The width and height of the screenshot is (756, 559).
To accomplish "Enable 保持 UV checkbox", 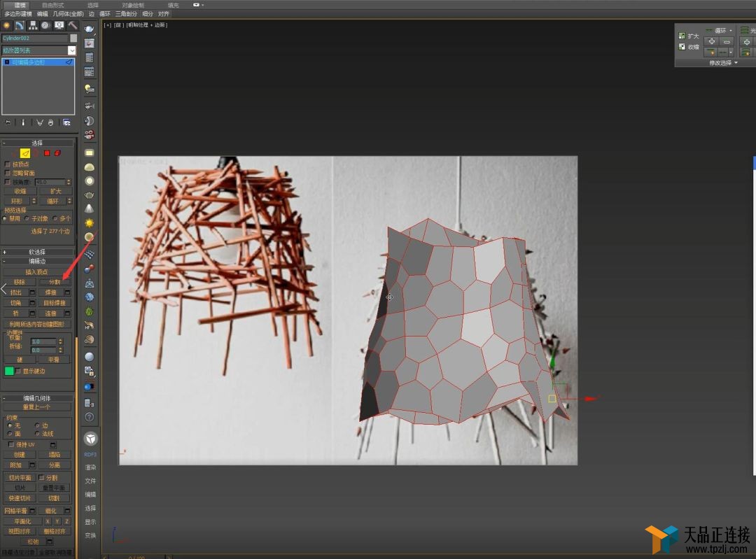I will click(11, 444).
